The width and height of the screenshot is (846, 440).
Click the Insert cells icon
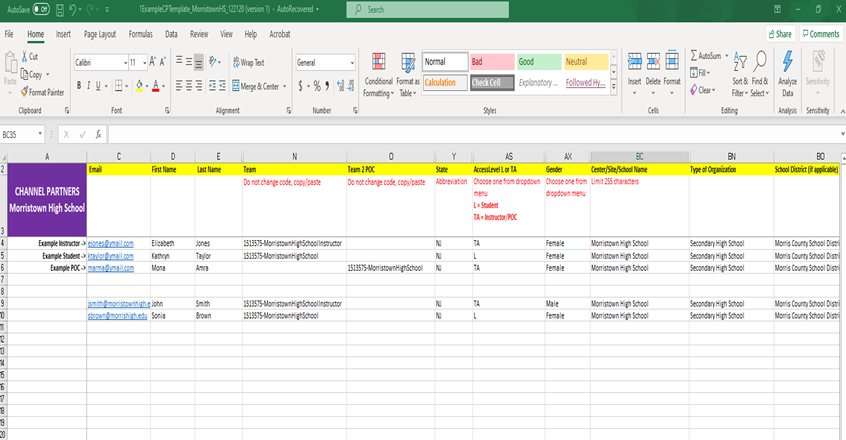[634, 63]
